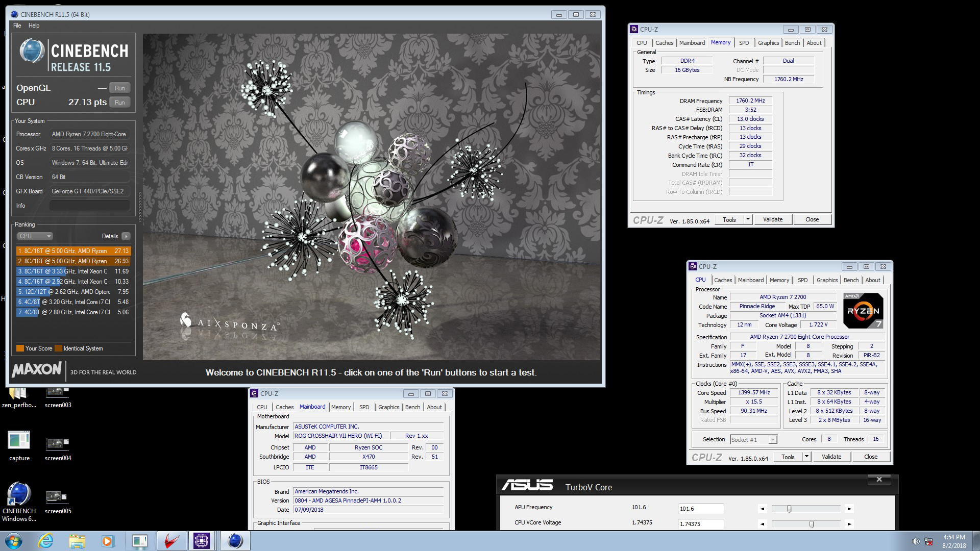Image resolution: width=980 pixels, height=551 pixels.
Task: Open Windows Media Player from taskbar
Action: 107,541
